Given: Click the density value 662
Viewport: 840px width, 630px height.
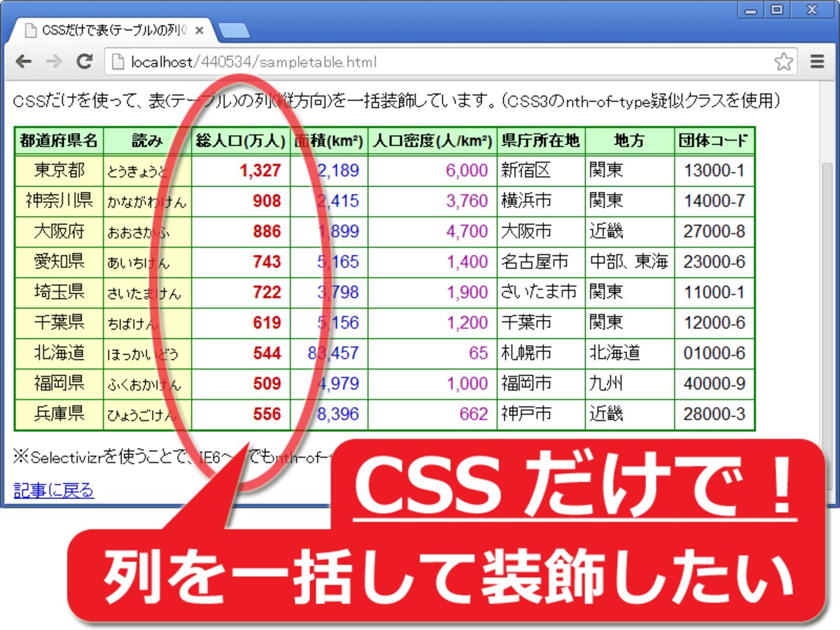Looking at the screenshot, I should (474, 414).
